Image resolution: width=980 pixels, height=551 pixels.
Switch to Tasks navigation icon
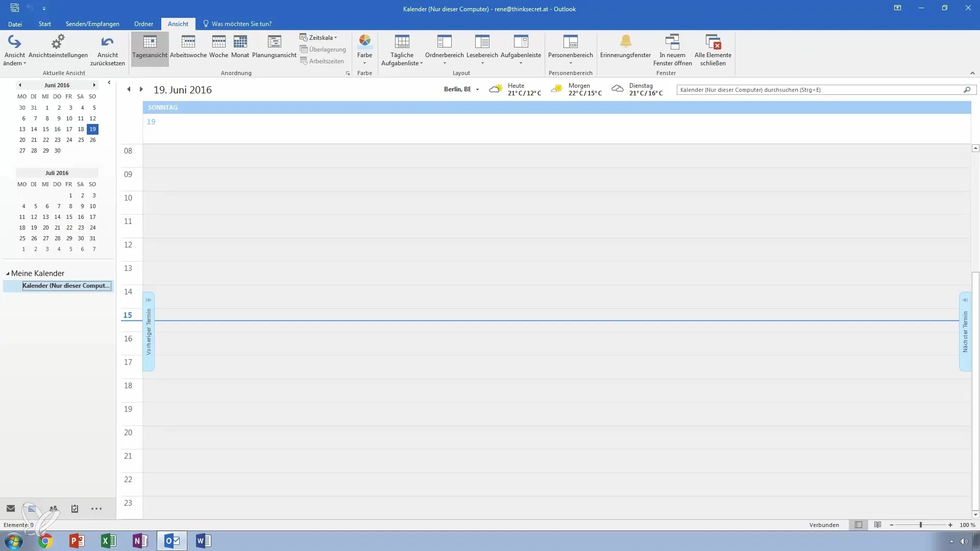tap(75, 509)
